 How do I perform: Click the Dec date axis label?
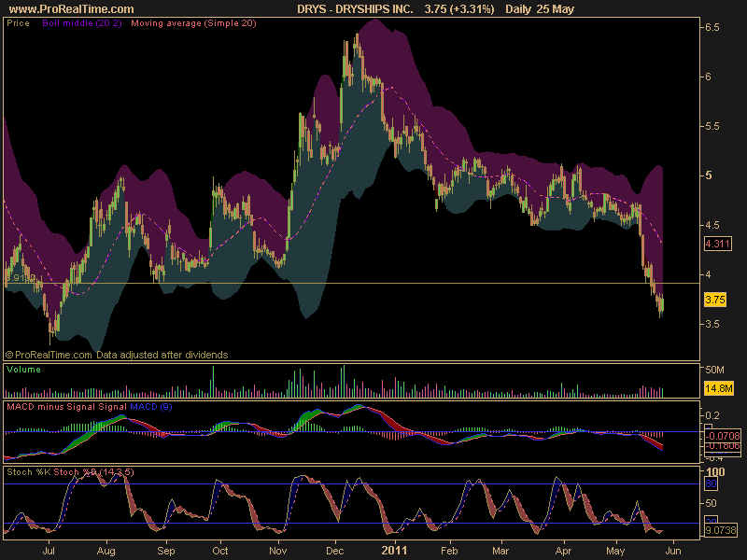[x=335, y=551]
